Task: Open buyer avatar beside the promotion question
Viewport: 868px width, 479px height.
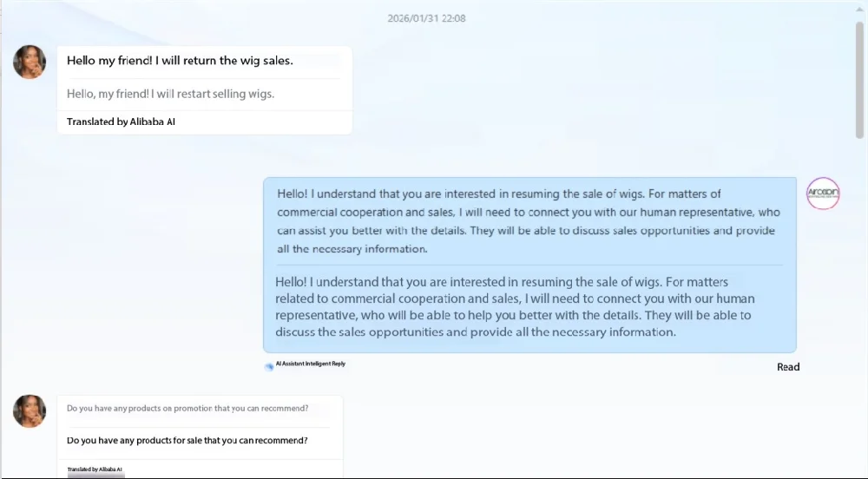Action: 30,411
